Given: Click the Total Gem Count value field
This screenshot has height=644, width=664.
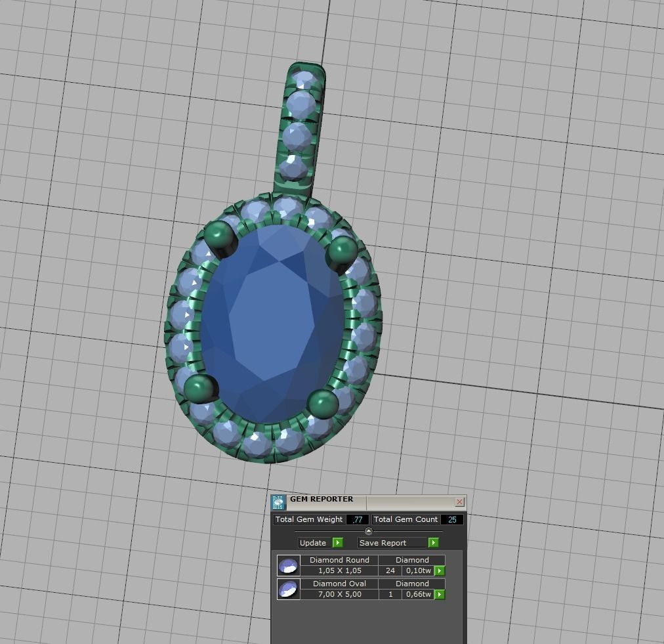Looking at the screenshot, I should click(452, 519).
